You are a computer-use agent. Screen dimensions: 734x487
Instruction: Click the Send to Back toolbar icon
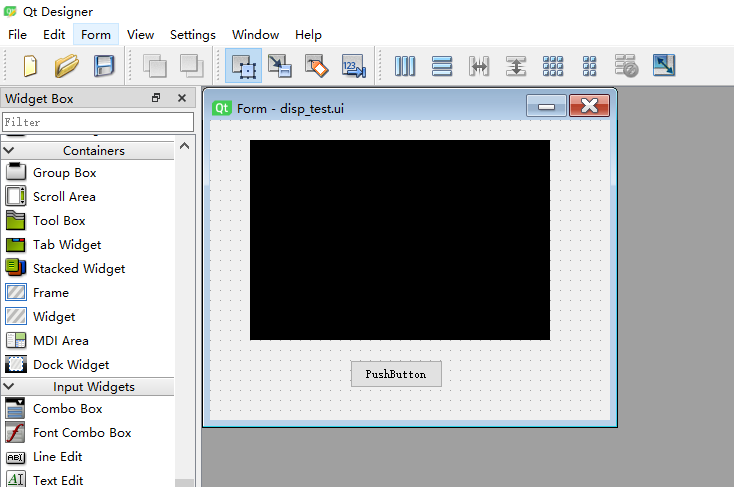[x=155, y=66]
